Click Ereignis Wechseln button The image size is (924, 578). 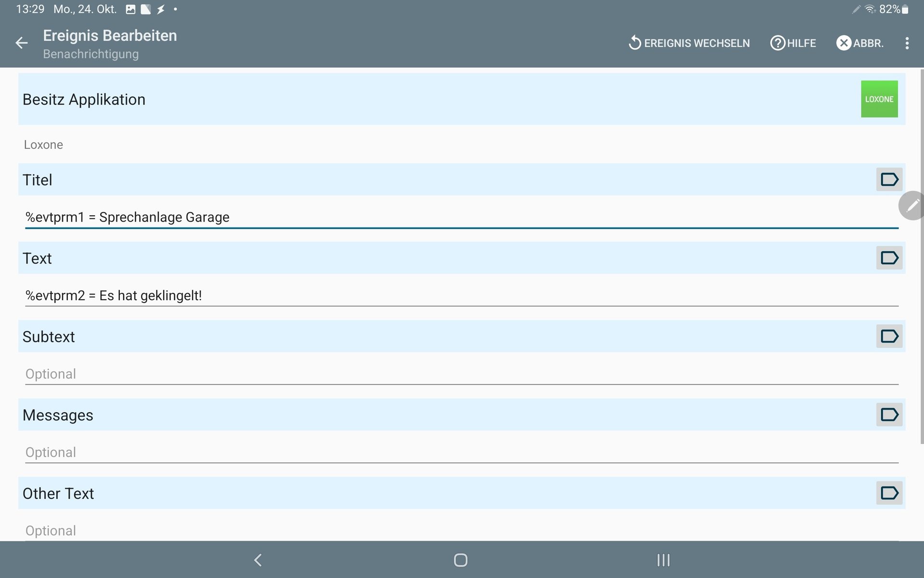(689, 43)
